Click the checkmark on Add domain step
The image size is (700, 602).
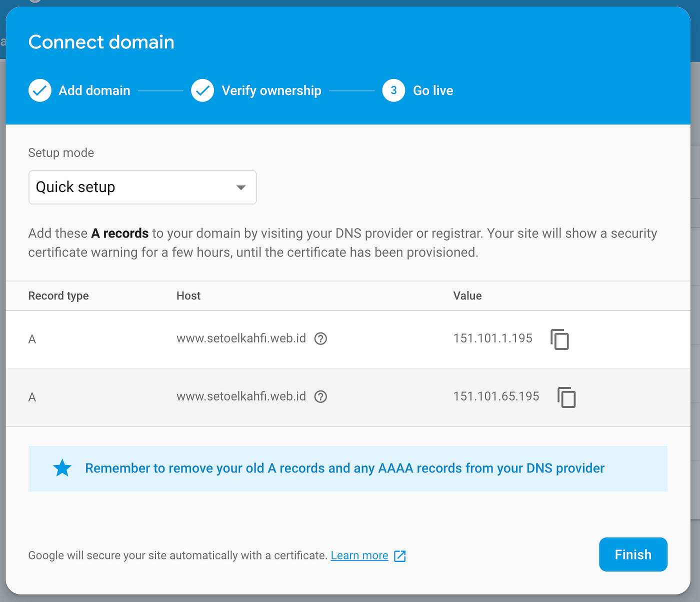pyautogui.click(x=39, y=90)
